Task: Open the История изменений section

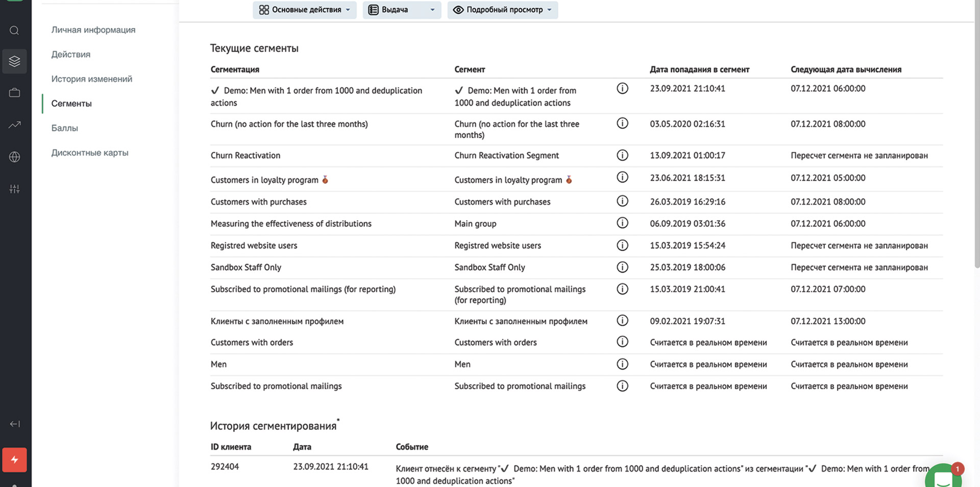Action: [x=92, y=79]
